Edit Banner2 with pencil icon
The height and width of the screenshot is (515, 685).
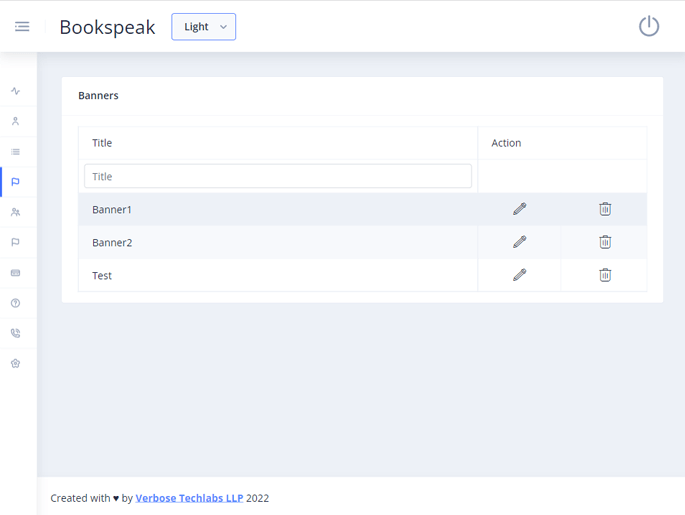tap(519, 242)
